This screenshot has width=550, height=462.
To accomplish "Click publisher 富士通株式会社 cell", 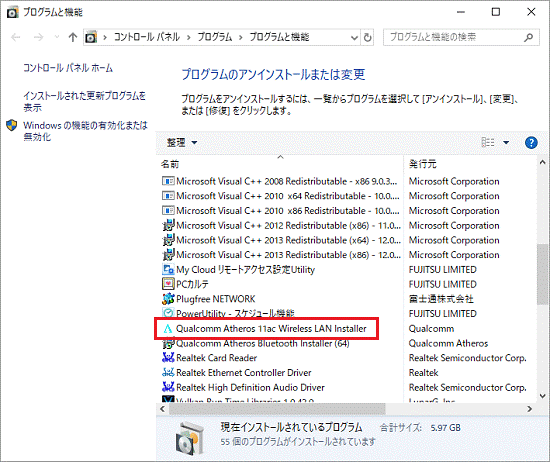I will [441, 299].
